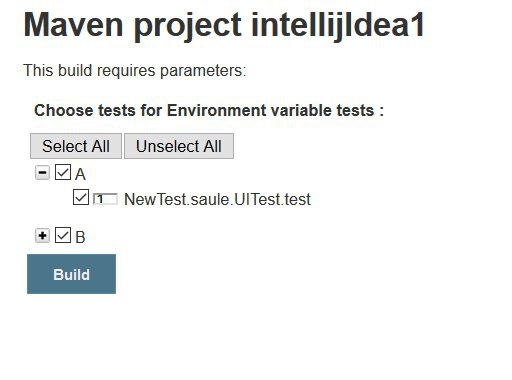Focus the small field containing 1
Viewport: 512px width, 380px height.
coord(105,199)
